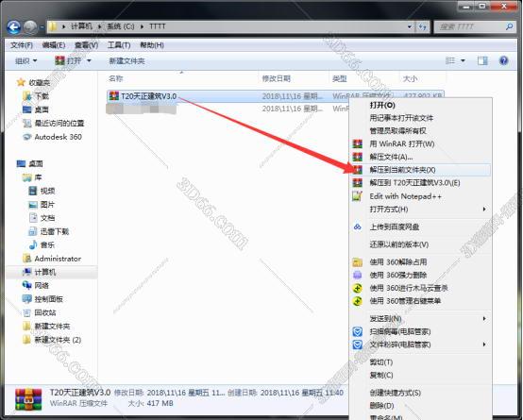Click the Forward navigation arrow
The width and height of the screenshot is (523, 420).
(x=30, y=27)
